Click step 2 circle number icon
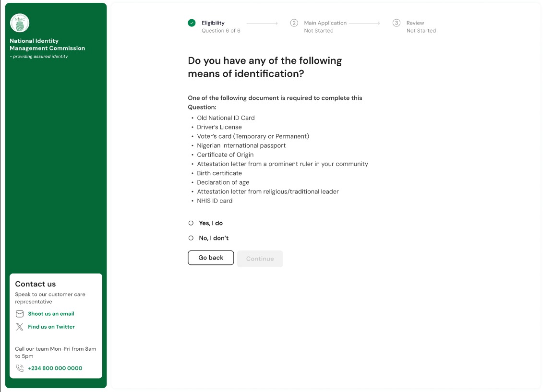 point(294,23)
